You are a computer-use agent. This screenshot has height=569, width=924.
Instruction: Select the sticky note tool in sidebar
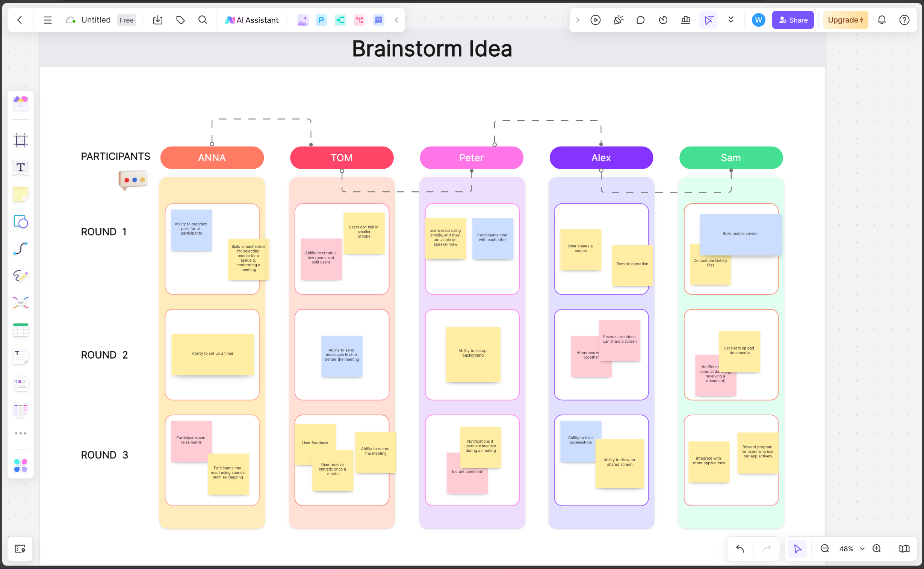coord(20,195)
